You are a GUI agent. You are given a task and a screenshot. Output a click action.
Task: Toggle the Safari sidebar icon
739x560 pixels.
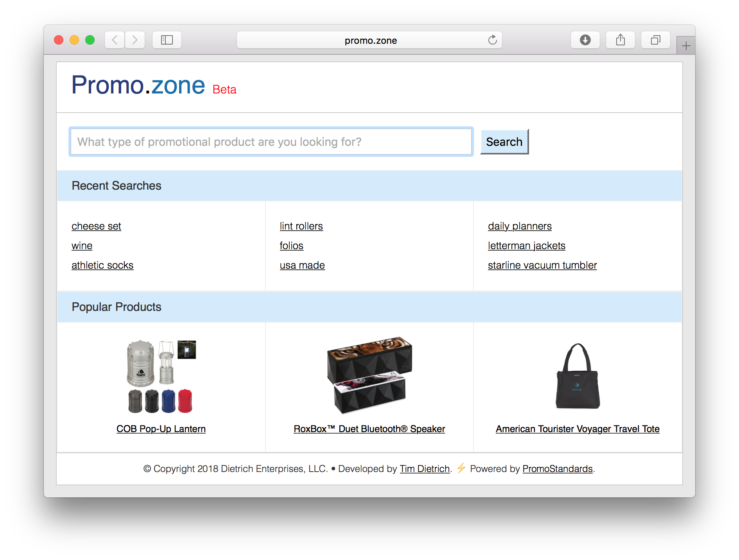click(167, 40)
